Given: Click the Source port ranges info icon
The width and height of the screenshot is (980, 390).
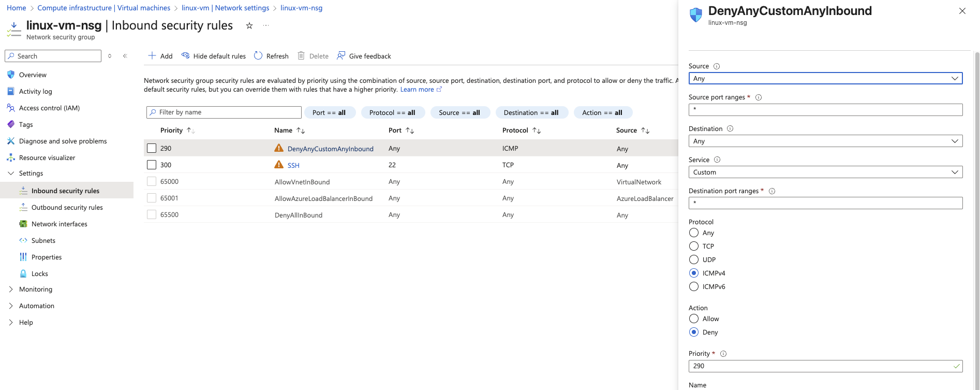Looking at the screenshot, I should (759, 97).
